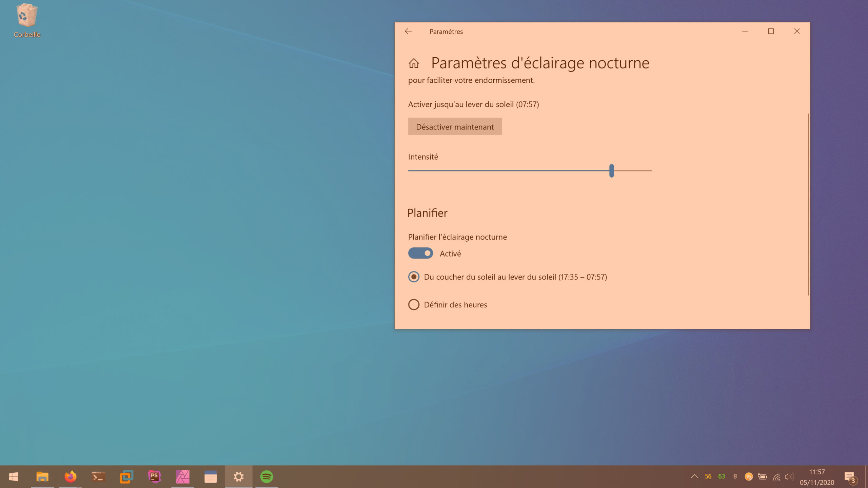The height and width of the screenshot is (488, 868).
Task: Close the Paramètres window
Action: 797,31
